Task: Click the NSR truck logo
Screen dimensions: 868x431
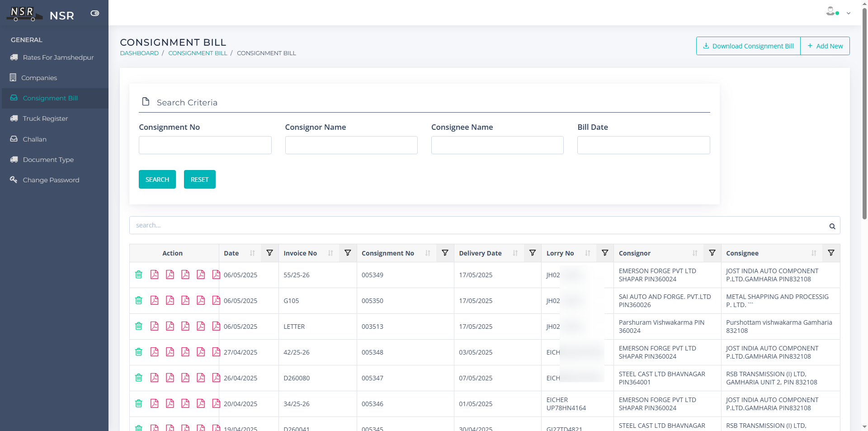Action: pos(24,14)
